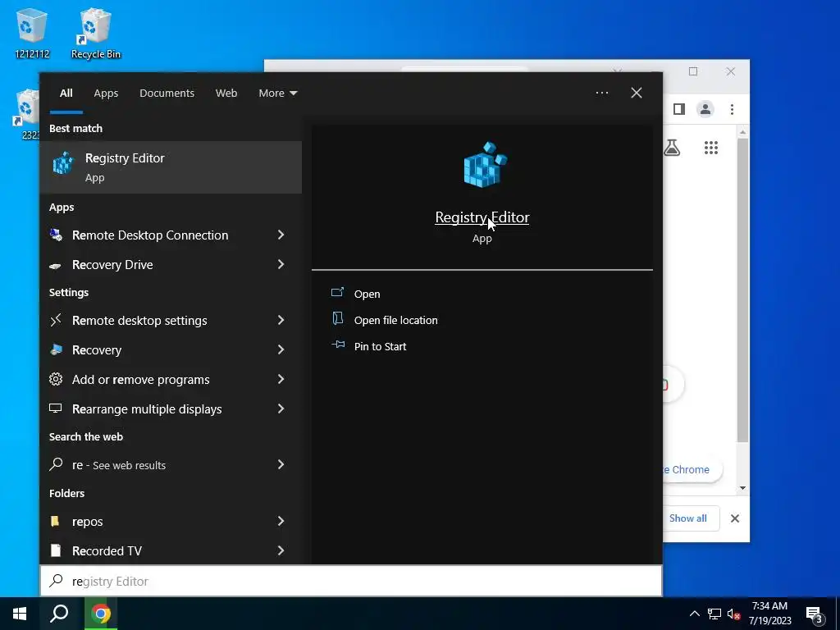The image size is (840, 630).
Task: Expand the Recovery settings result arrow
Action: tap(281, 349)
